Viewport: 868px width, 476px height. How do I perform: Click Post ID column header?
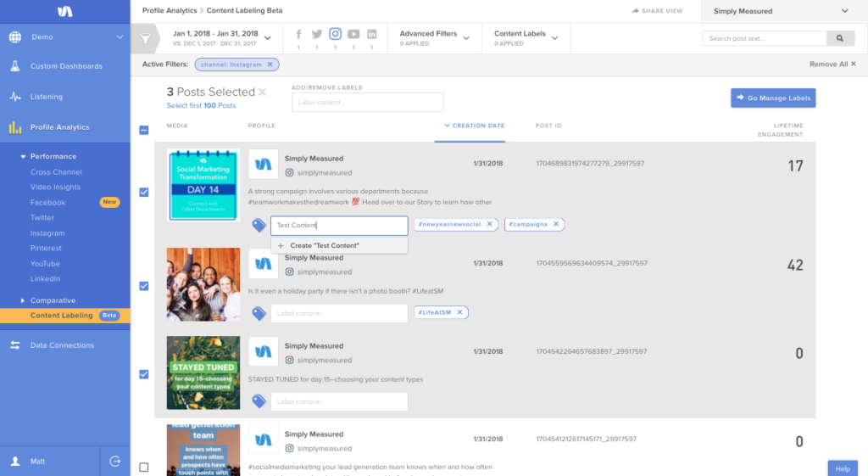click(x=548, y=126)
